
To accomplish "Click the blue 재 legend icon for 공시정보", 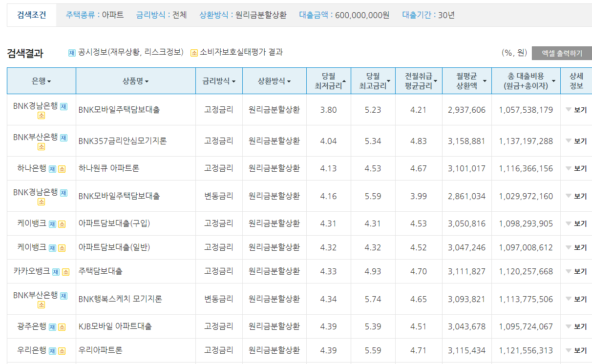I will point(72,53).
